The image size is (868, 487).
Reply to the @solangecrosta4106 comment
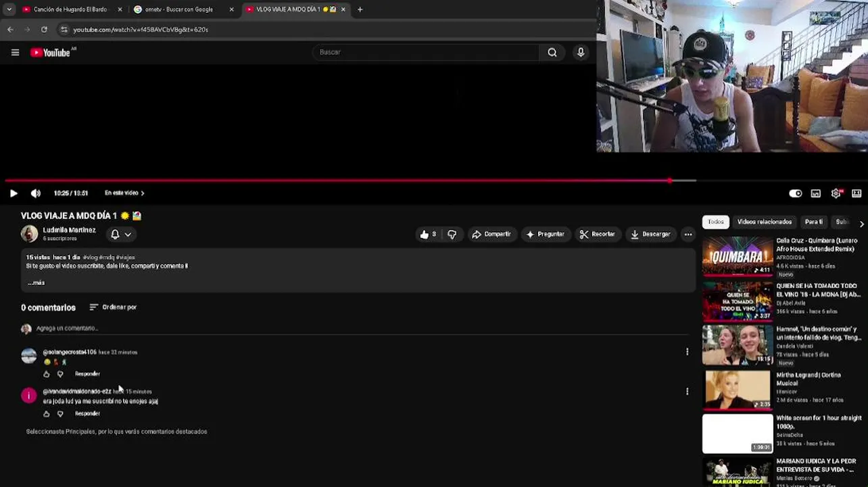click(87, 374)
